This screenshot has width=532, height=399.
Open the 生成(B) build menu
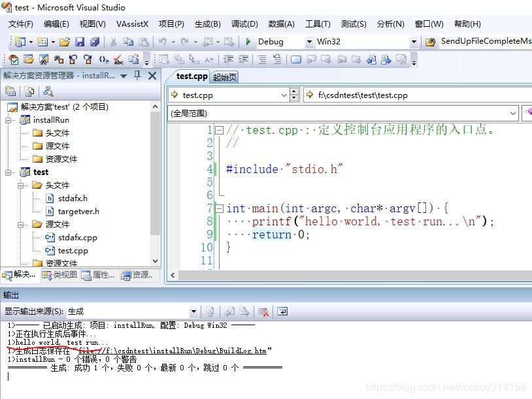[208, 24]
